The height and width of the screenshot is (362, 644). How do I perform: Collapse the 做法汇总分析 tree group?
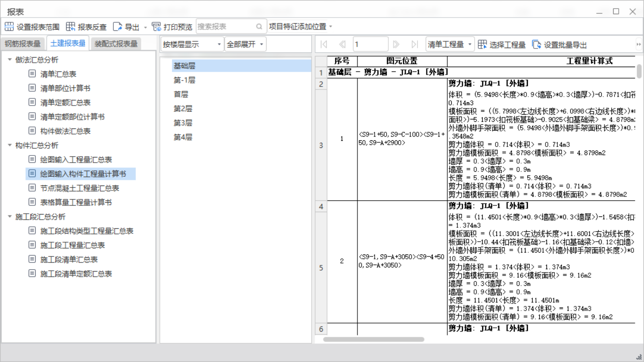[10, 59]
